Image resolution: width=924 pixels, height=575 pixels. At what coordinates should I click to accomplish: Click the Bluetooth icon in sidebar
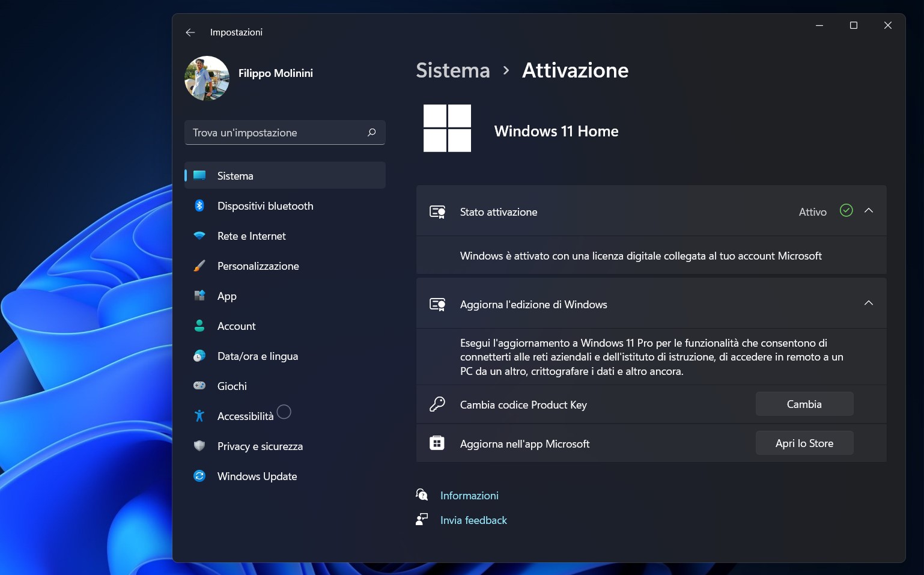[199, 205]
